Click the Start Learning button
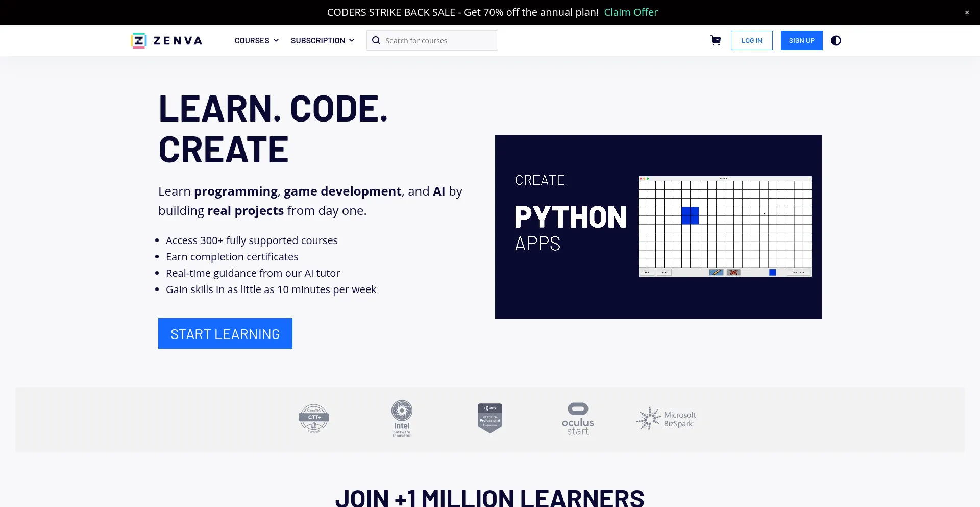Screen dimensions: 980x507 tap(225, 333)
